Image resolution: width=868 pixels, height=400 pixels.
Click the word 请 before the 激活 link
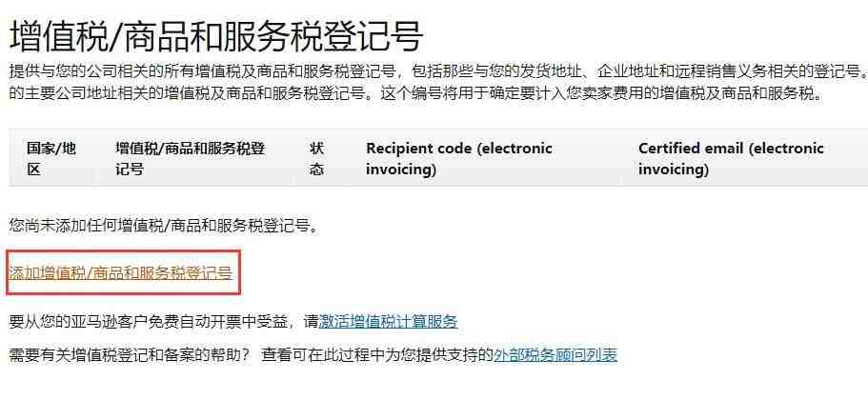pos(312,322)
